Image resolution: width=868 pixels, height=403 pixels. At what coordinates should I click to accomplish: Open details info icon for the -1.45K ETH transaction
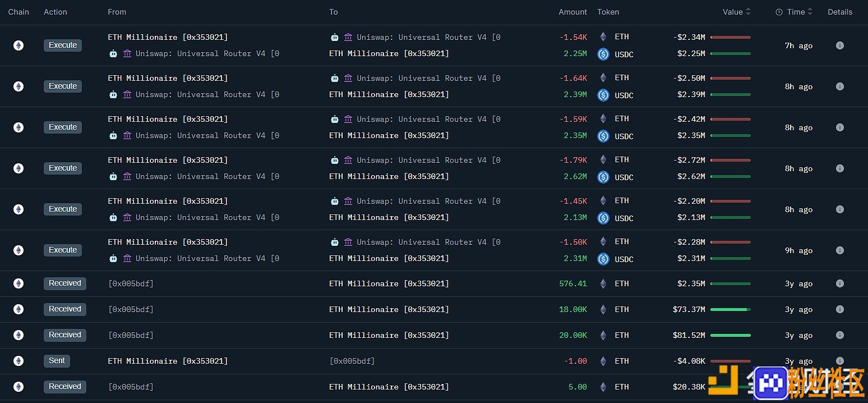pos(839,209)
